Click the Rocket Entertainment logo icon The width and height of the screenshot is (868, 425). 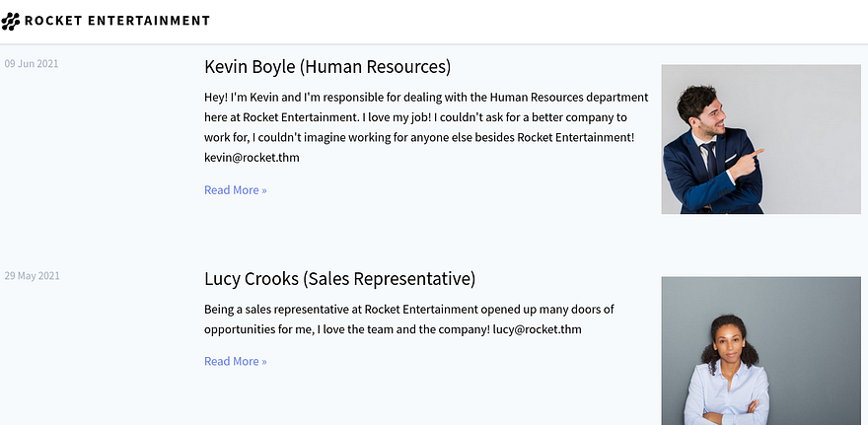point(11,21)
